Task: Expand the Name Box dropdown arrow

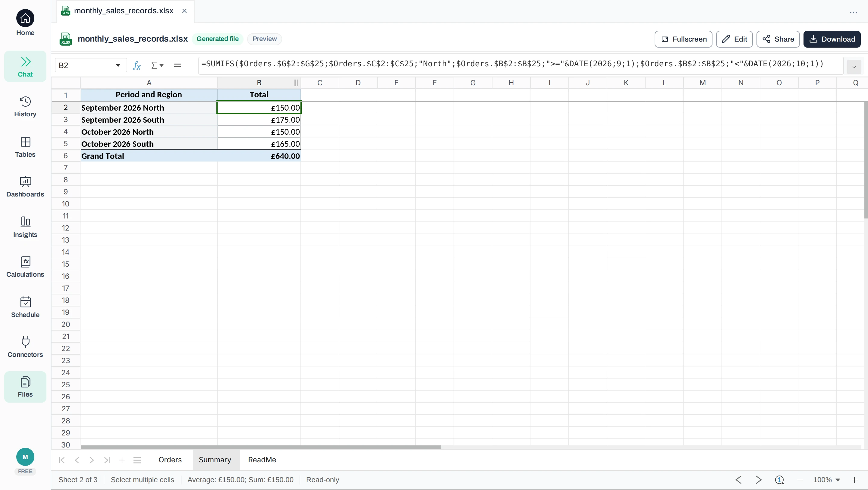Action: (x=118, y=65)
